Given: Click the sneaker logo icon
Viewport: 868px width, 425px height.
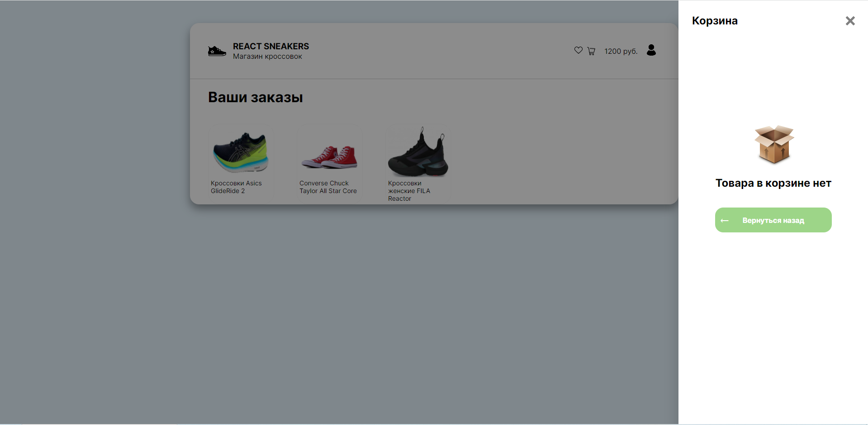Looking at the screenshot, I should (217, 51).
